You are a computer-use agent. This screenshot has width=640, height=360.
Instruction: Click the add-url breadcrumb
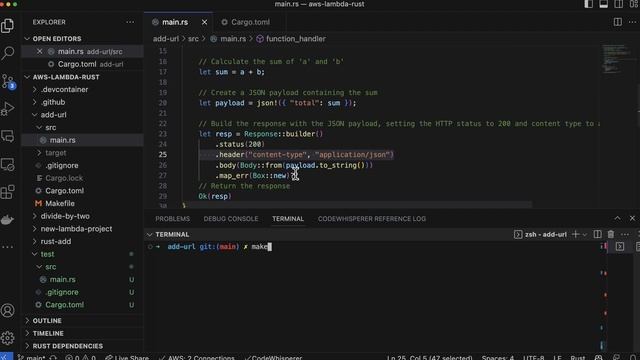point(166,39)
